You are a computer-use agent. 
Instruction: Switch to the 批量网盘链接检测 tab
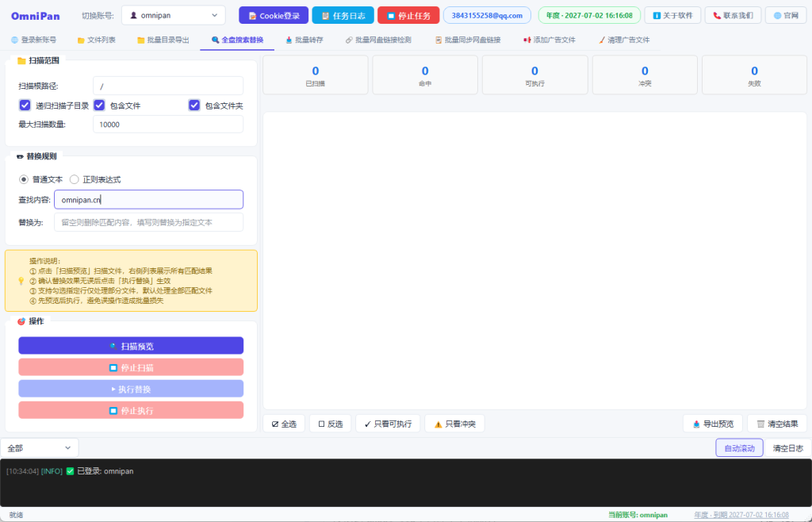378,40
